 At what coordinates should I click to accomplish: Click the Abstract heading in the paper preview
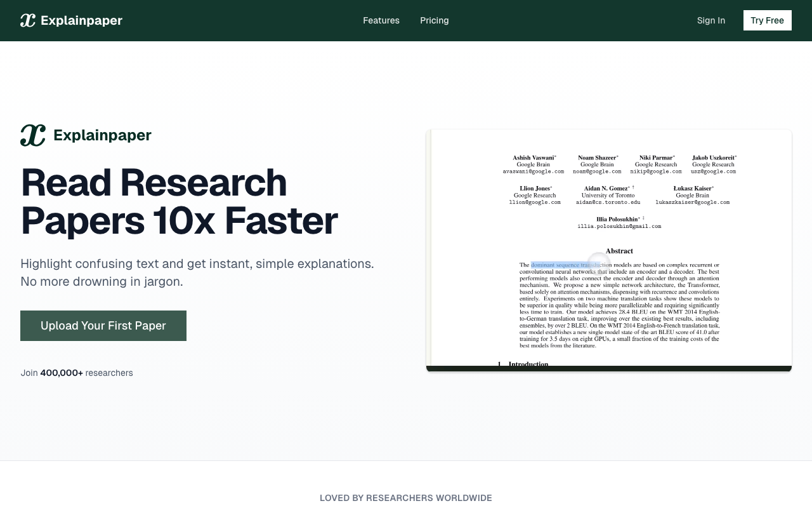click(x=619, y=251)
